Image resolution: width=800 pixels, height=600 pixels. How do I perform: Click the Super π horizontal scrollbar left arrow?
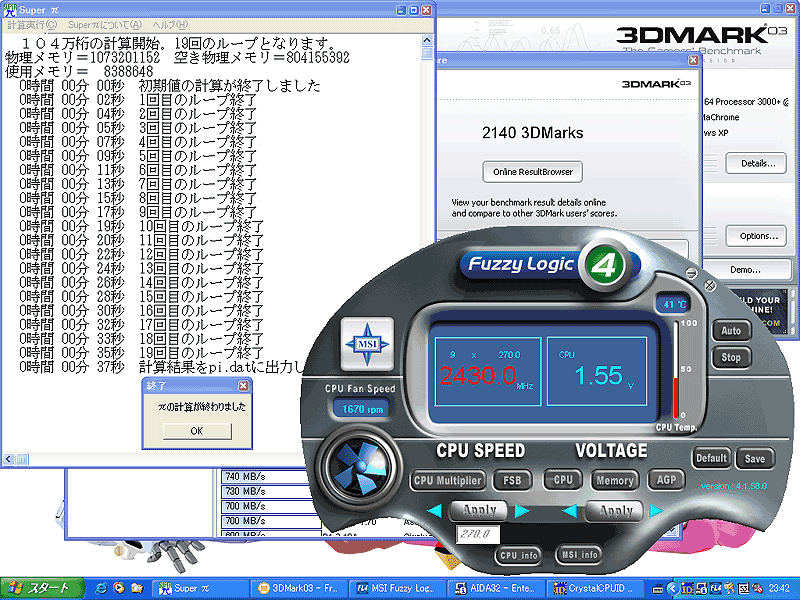pos(8,459)
